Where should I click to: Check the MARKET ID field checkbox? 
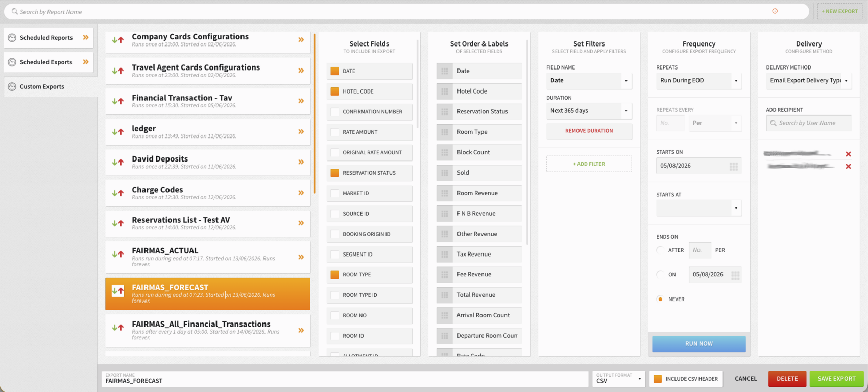[335, 193]
